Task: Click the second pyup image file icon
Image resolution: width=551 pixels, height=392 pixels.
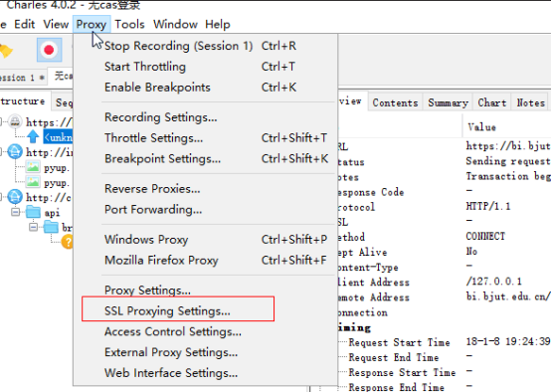Action: pyautogui.click(x=33, y=182)
